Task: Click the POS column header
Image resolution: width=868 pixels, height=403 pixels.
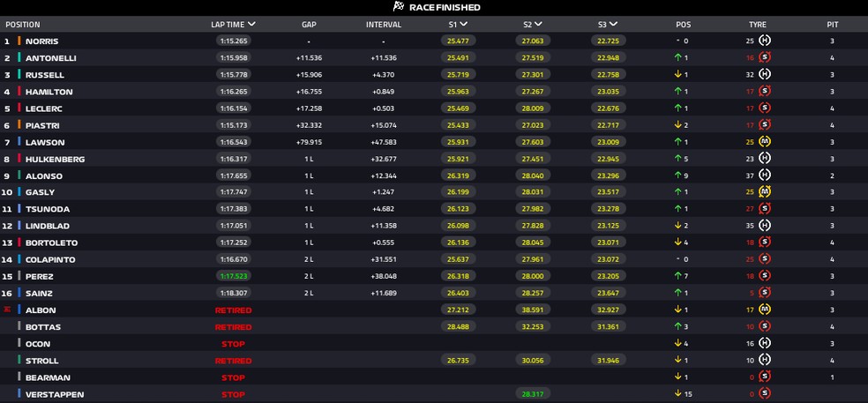Action: 683,25
